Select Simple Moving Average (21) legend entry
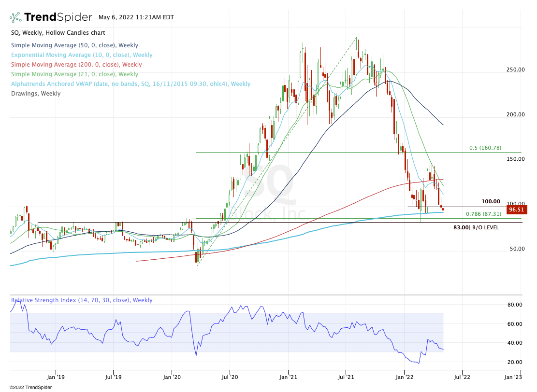Viewport: 537px width, 392px height. tap(74, 74)
